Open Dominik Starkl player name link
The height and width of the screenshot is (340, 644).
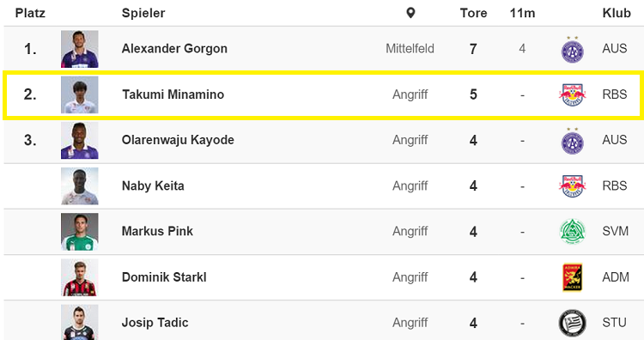point(164,277)
